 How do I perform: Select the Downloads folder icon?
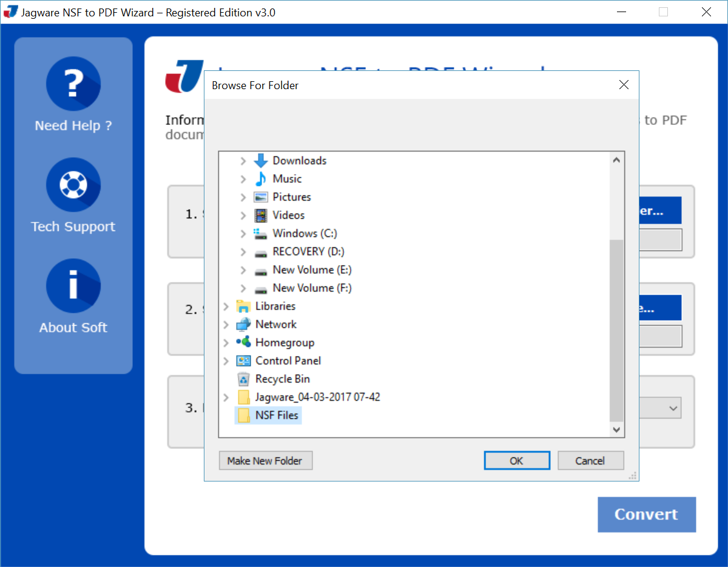261,161
